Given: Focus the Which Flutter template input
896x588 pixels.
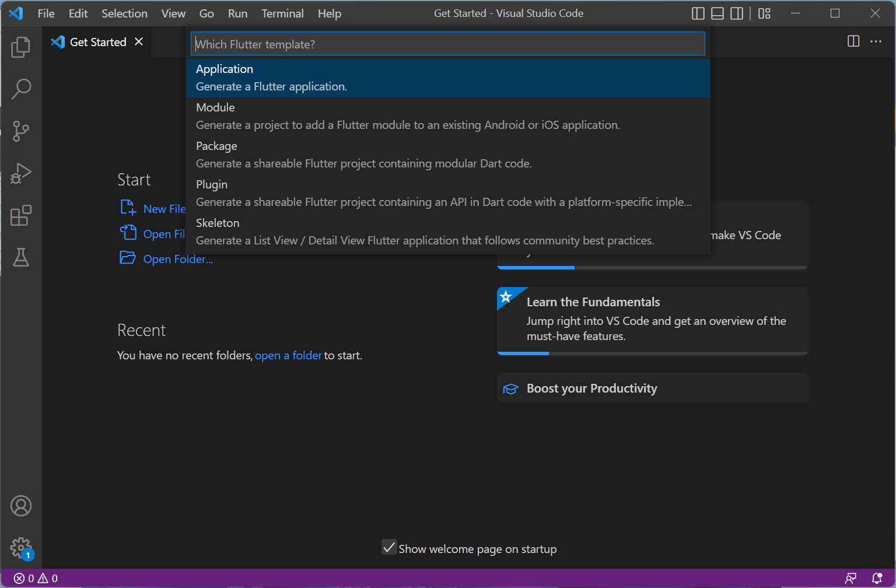Looking at the screenshot, I should (x=448, y=44).
